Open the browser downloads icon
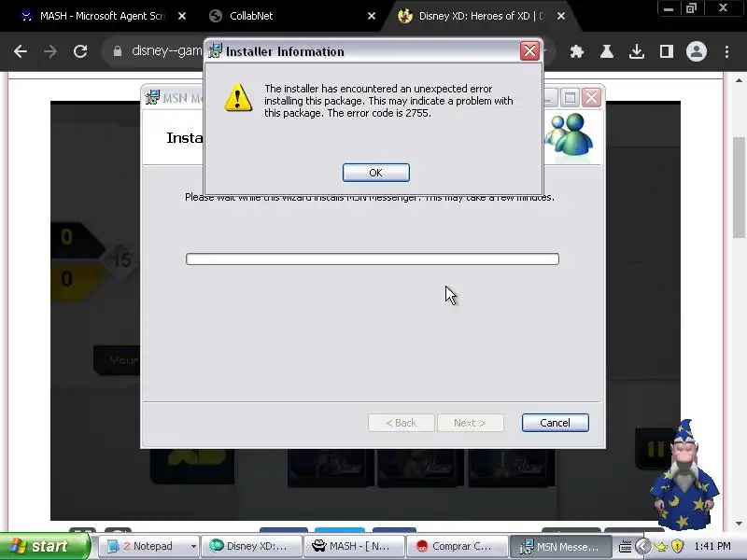This screenshot has height=560, width=747. [x=637, y=51]
